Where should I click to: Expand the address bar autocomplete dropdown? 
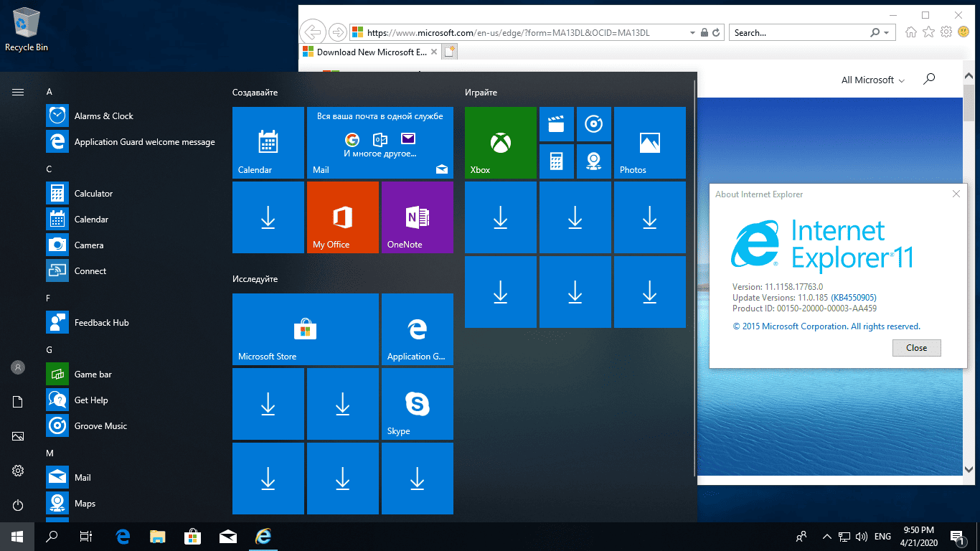pos(692,33)
